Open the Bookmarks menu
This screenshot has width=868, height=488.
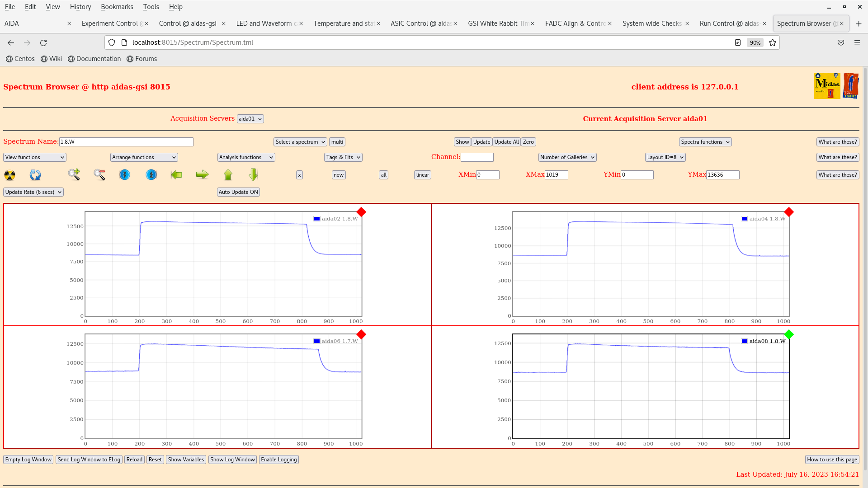point(117,7)
